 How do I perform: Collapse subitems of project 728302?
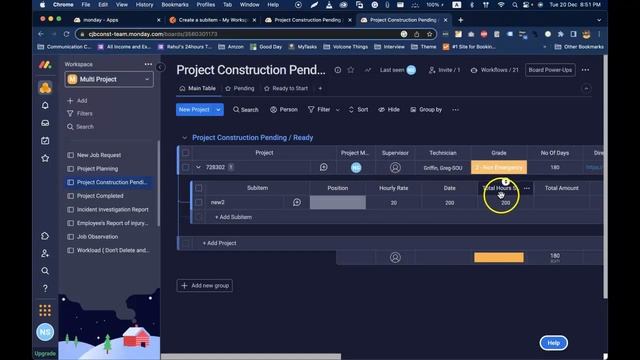pyautogui.click(x=198, y=167)
